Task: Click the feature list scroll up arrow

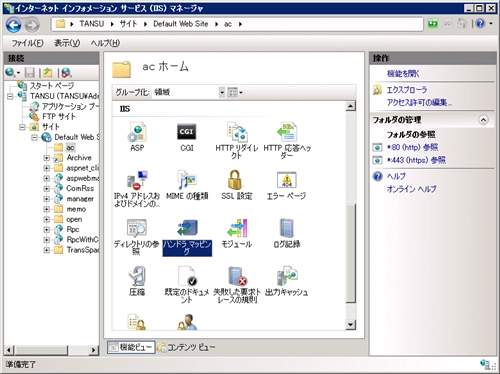Action: [x=351, y=106]
